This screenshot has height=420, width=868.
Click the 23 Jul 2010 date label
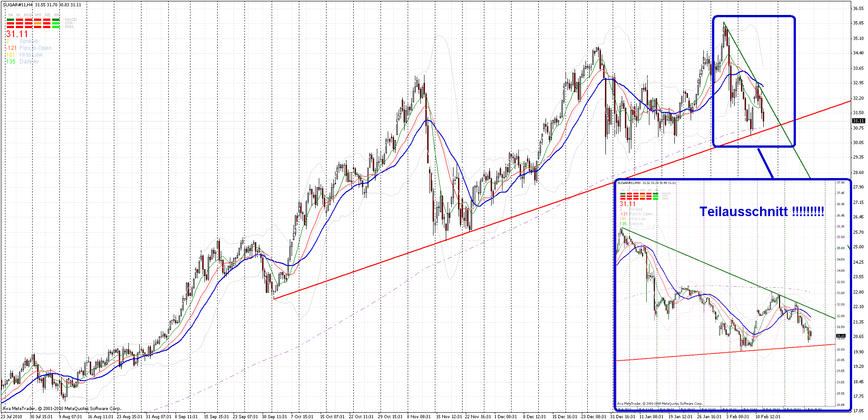[x=12, y=416]
